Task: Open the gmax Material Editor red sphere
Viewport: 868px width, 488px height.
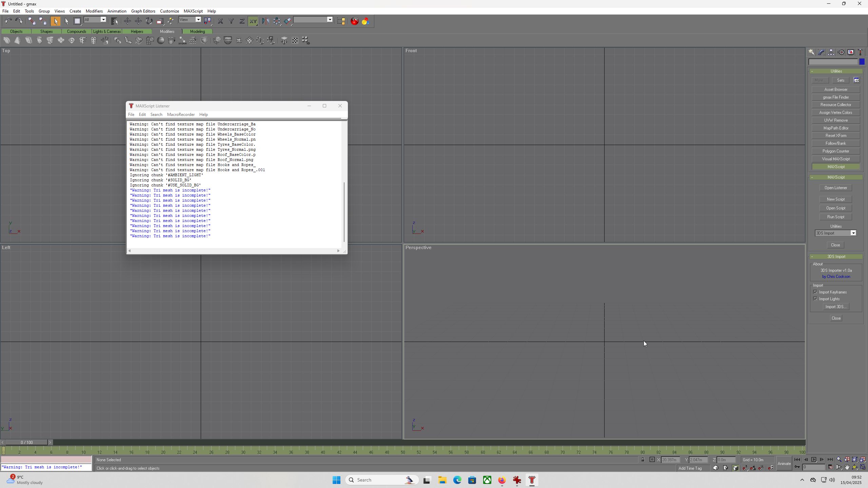Action: coord(354,21)
